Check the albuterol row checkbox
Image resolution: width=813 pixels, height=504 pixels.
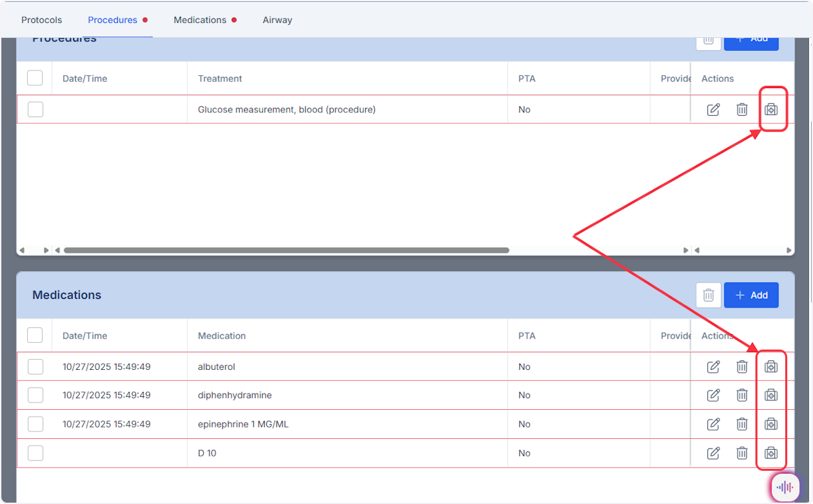point(35,366)
